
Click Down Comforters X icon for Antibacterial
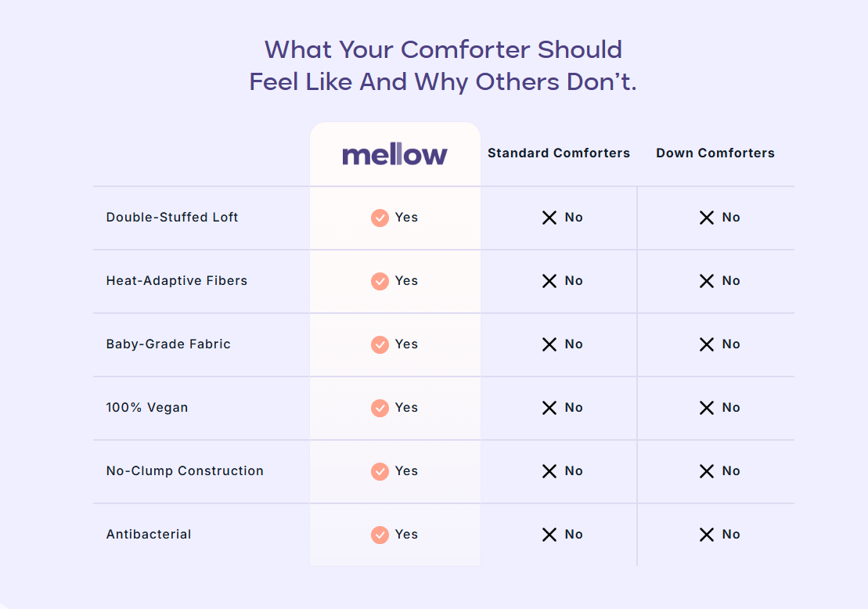point(707,535)
